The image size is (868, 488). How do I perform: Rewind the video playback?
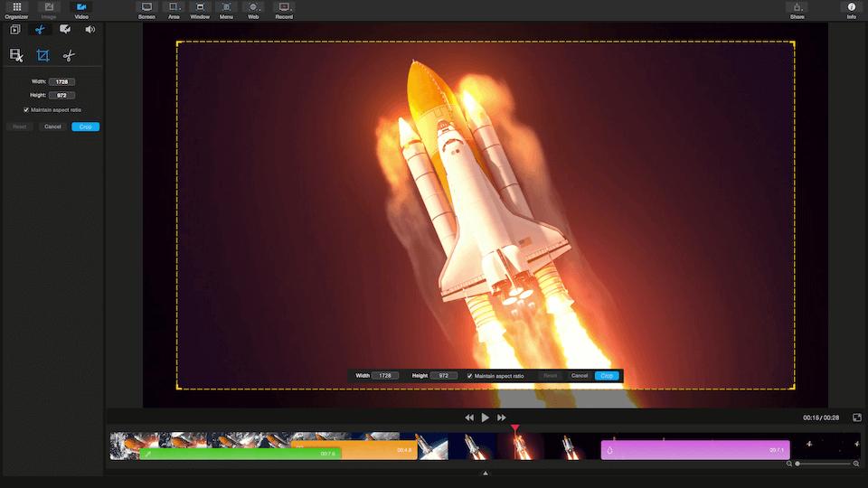tap(469, 418)
